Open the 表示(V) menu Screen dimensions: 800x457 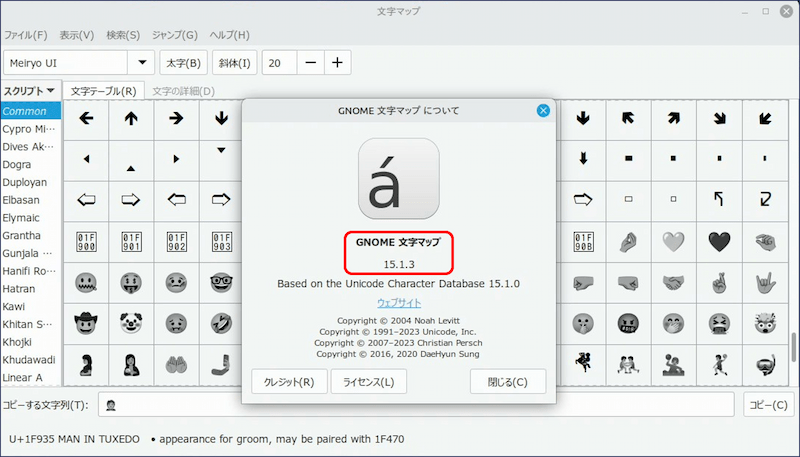(x=76, y=35)
